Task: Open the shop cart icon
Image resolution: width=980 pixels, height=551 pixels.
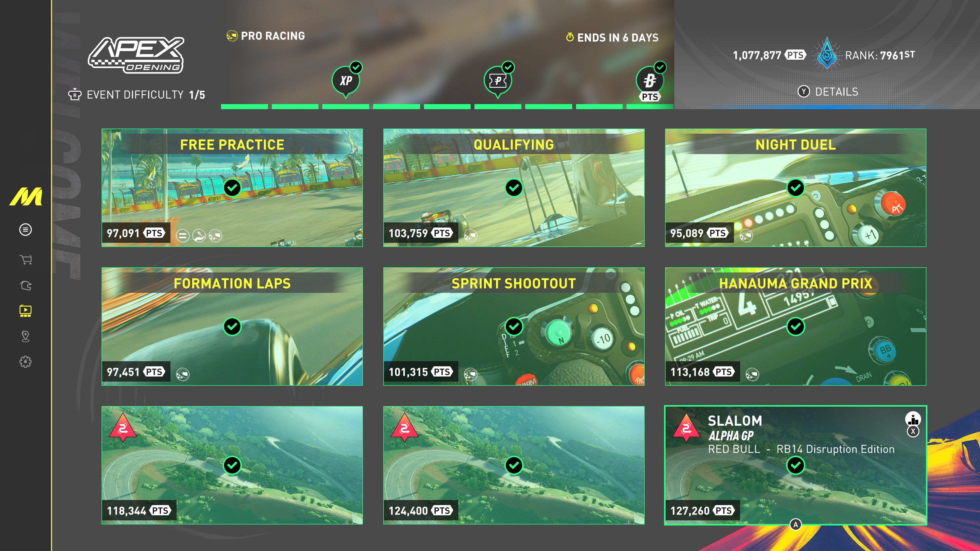Action: pyautogui.click(x=26, y=260)
